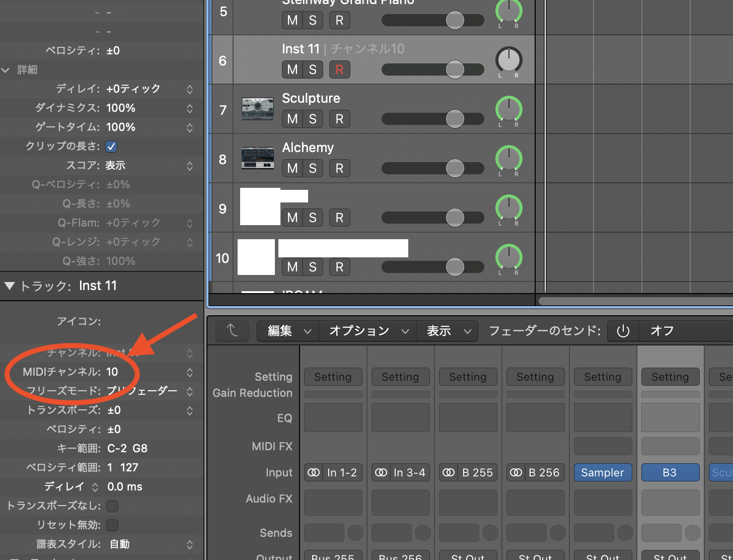Mute the Alchemy track
Viewport: 733px width, 560px height.
pos(292,168)
